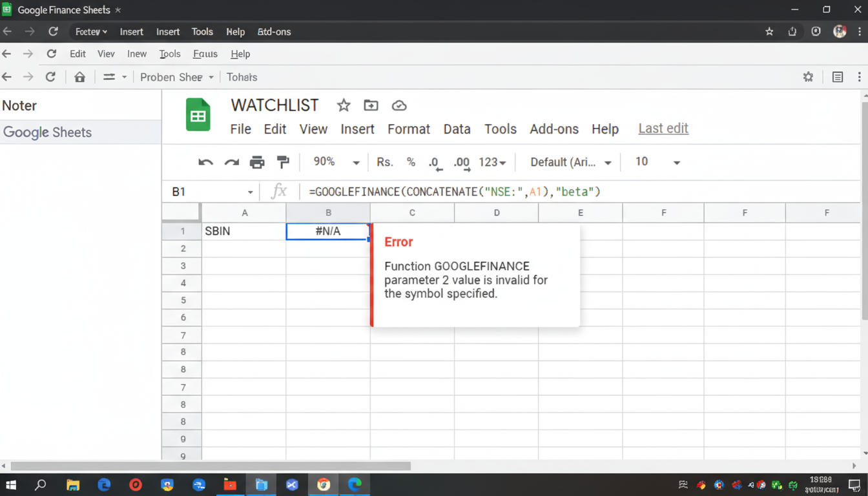868x496 pixels.
Task: Click the cloud saved status icon
Action: [398, 105]
